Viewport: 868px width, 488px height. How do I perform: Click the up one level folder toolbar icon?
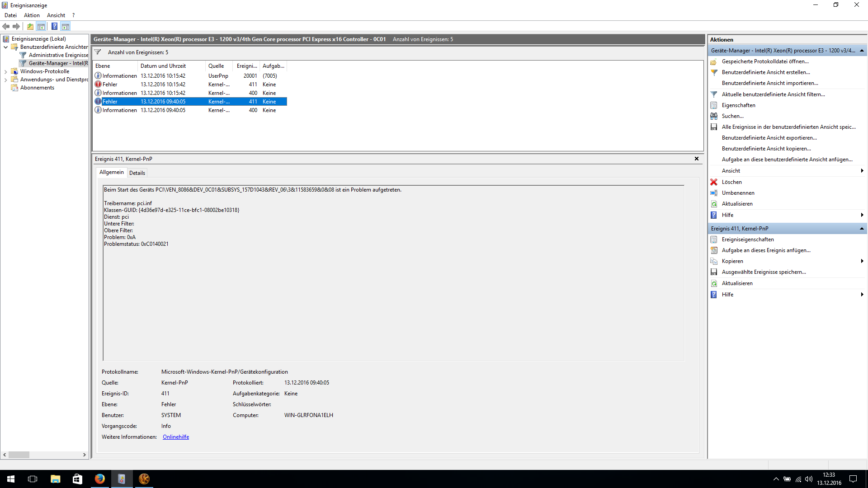click(x=30, y=27)
